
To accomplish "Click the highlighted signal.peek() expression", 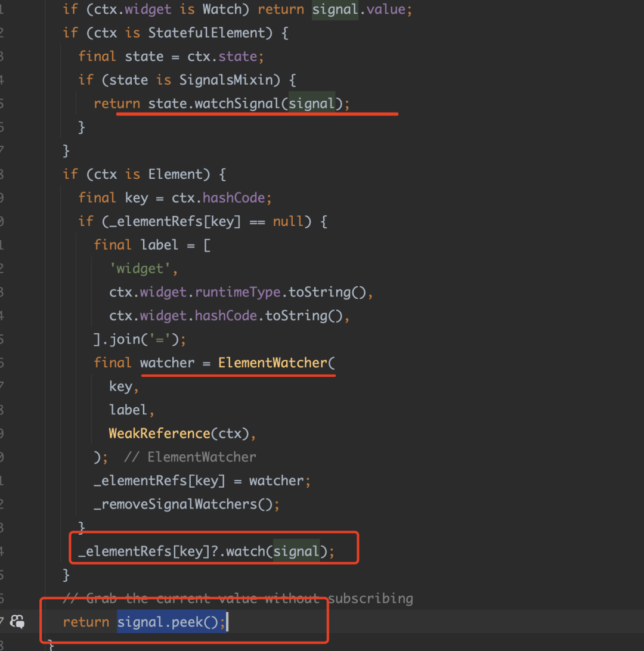I will click(x=171, y=623).
